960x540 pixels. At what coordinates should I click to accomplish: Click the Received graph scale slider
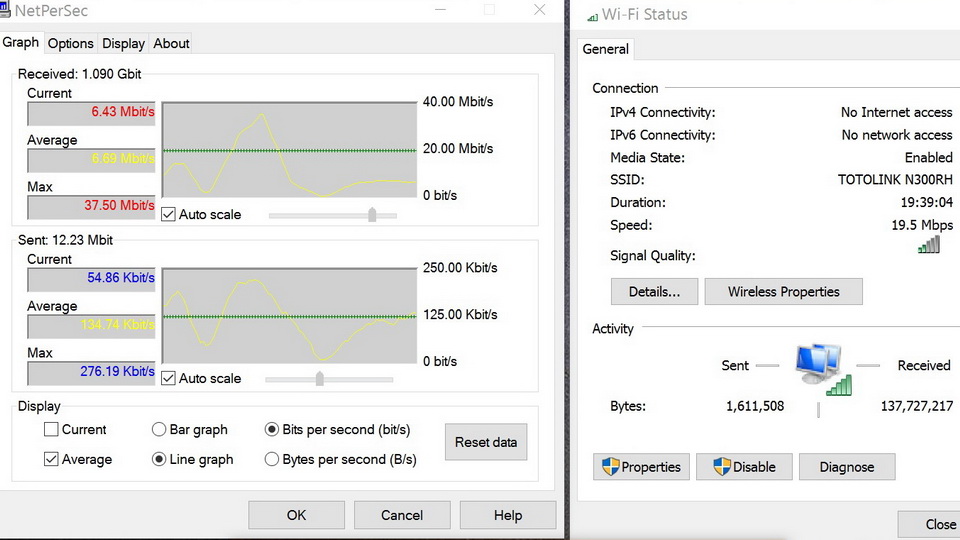point(372,214)
